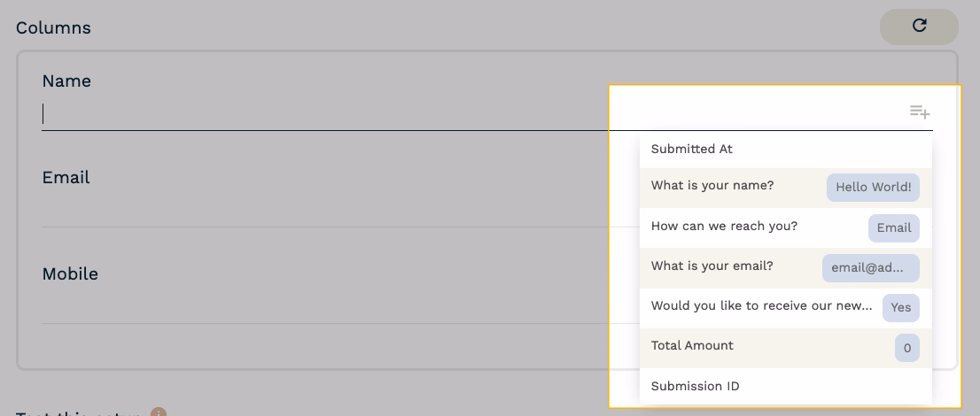Click into the Email column input field
Image resolution: width=980 pixels, height=416 pixels.
coord(319,211)
